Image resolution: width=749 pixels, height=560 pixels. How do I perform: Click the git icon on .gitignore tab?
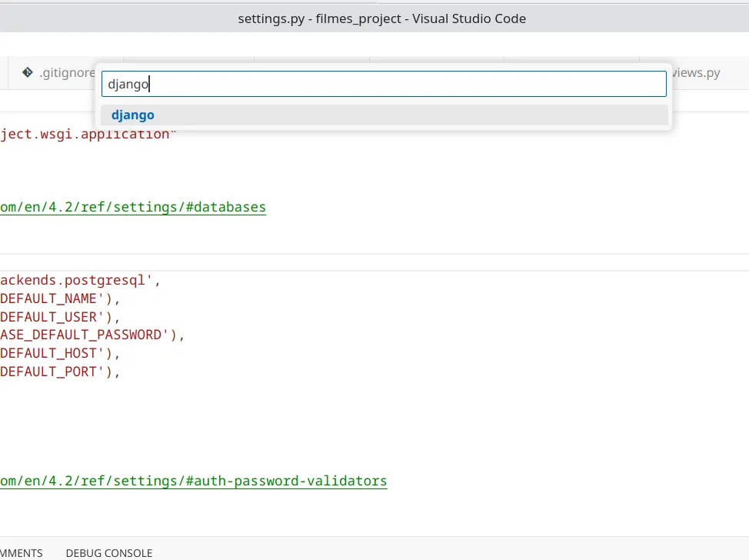pos(27,72)
